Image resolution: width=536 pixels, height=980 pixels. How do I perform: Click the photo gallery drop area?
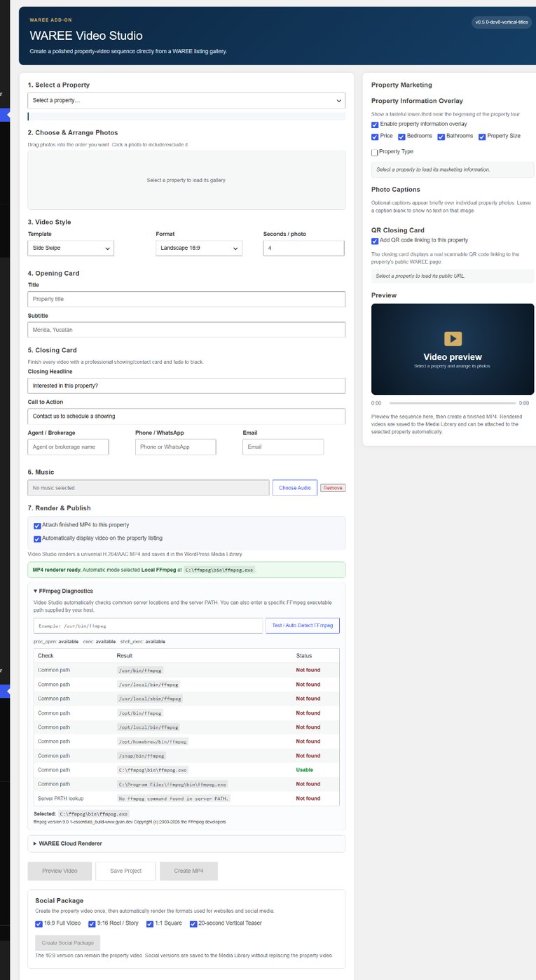[x=186, y=180]
